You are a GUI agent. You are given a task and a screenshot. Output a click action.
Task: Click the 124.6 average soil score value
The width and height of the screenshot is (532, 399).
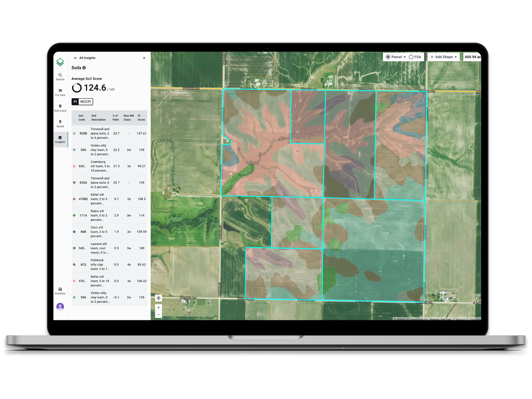[95, 88]
